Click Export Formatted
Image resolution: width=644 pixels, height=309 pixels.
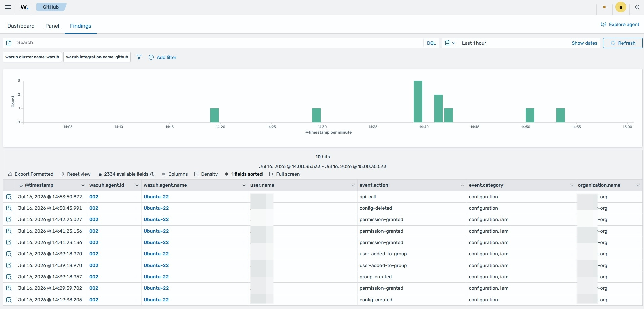[31, 174]
